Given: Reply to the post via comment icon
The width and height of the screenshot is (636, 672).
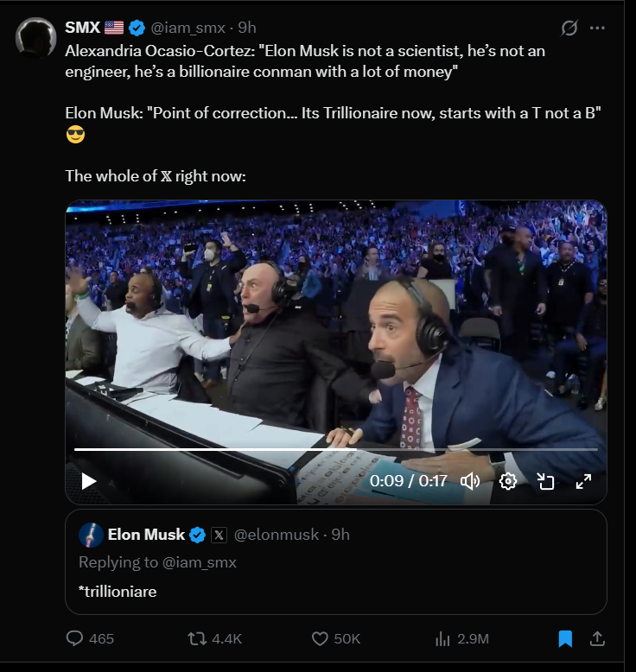Looking at the screenshot, I should tap(75, 638).
